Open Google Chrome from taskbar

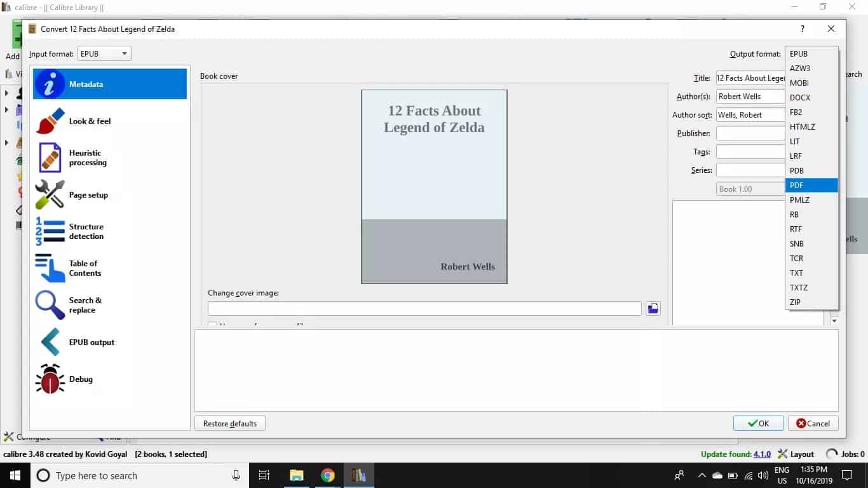click(x=328, y=475)
